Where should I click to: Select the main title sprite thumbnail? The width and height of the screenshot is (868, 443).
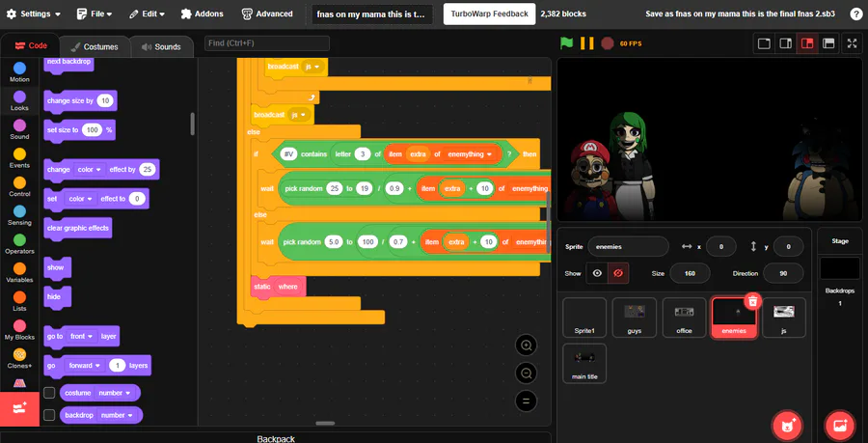[584, 363]
